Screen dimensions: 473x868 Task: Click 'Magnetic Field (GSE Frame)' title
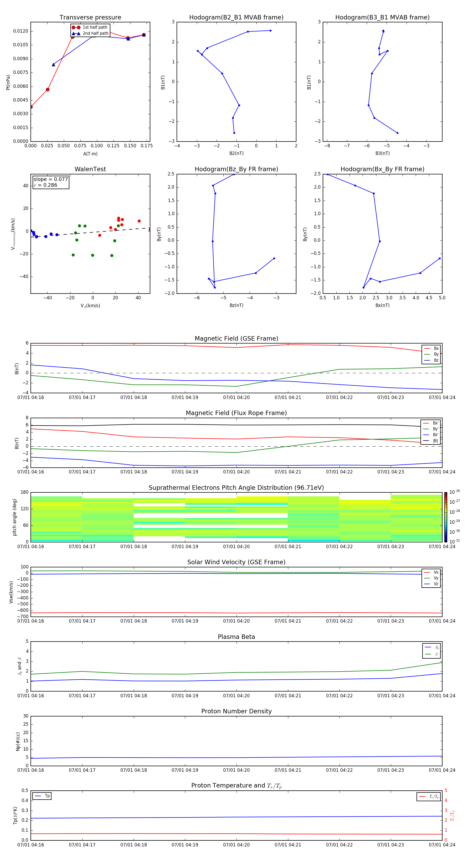click(236, 339)
